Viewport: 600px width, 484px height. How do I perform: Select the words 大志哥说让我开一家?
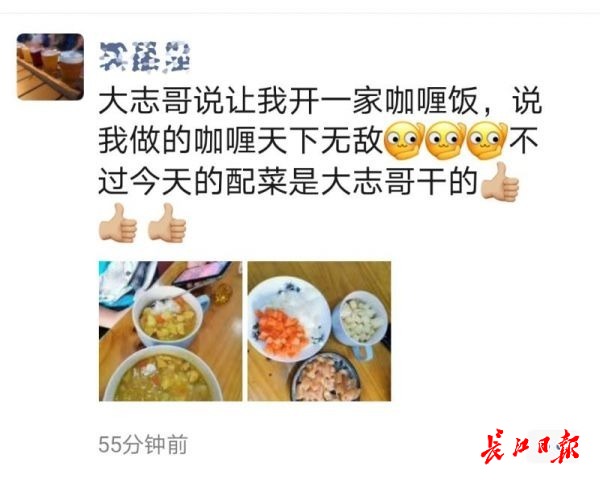[x=241, y=101]
